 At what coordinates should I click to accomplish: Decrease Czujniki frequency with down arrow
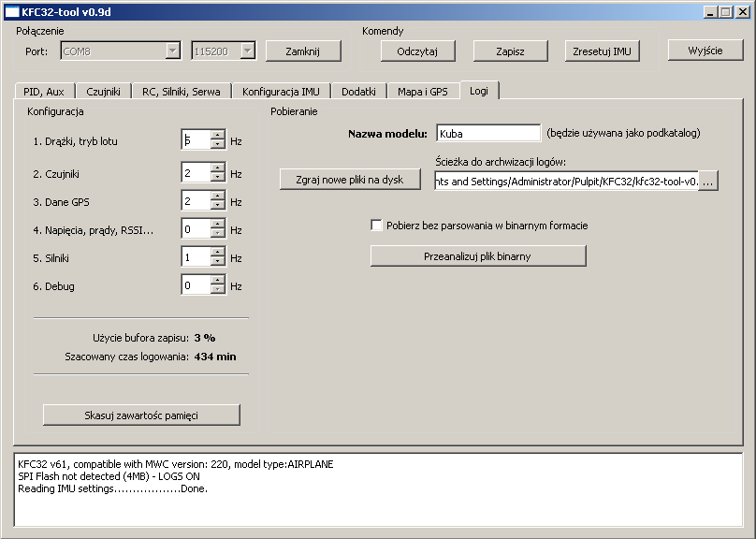(x=218, y=179)
